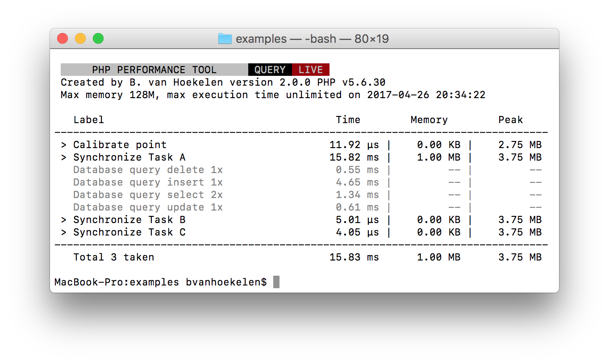Select the Database query update 1x row

tap(147, 207)
